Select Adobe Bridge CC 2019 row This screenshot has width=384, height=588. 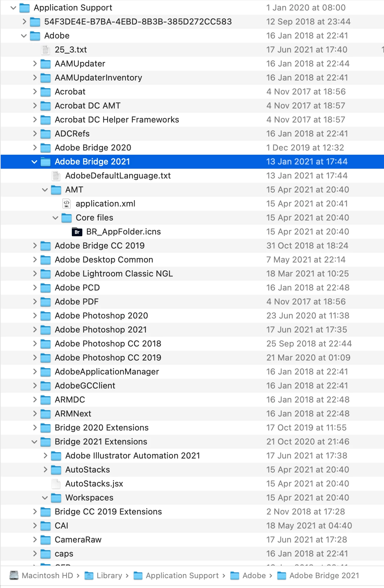tap(192, 246)
